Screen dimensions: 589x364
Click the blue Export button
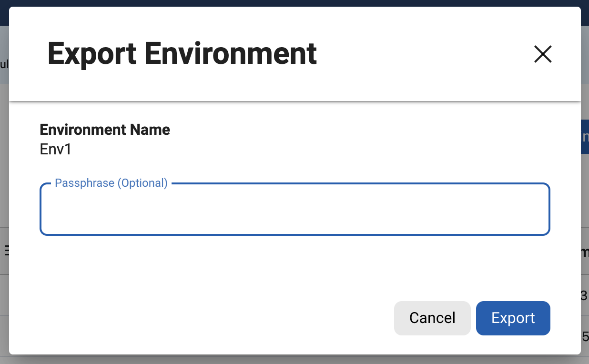513,318
